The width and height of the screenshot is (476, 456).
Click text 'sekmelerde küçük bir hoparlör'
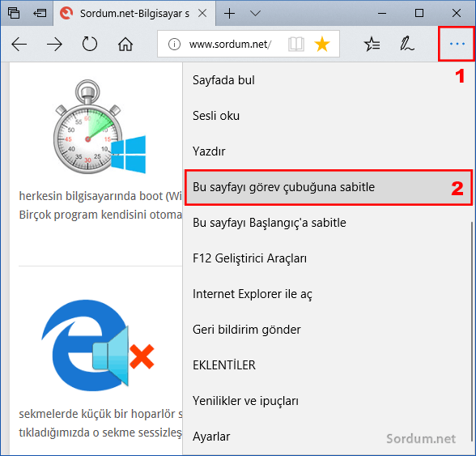pos(97,414)
